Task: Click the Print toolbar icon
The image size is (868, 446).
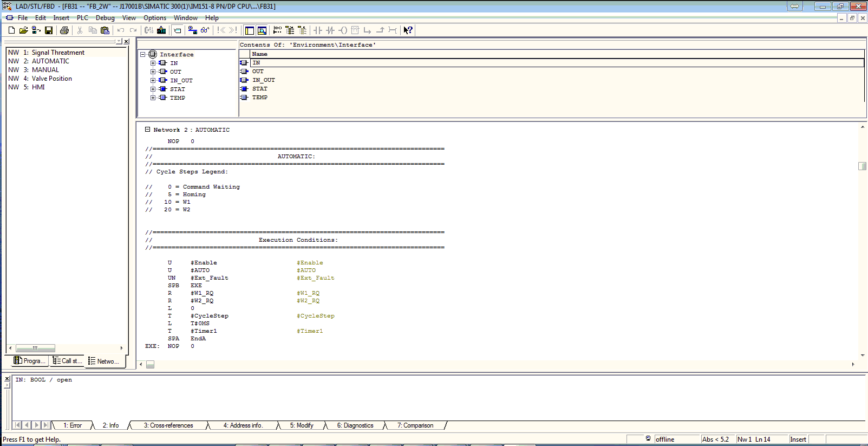Action: (64, 30)
